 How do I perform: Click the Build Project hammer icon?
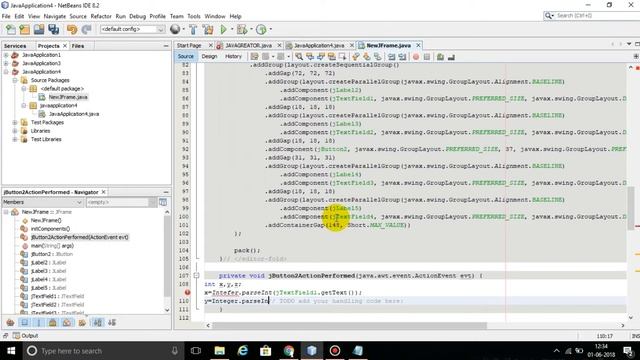[x=193, y=29]
